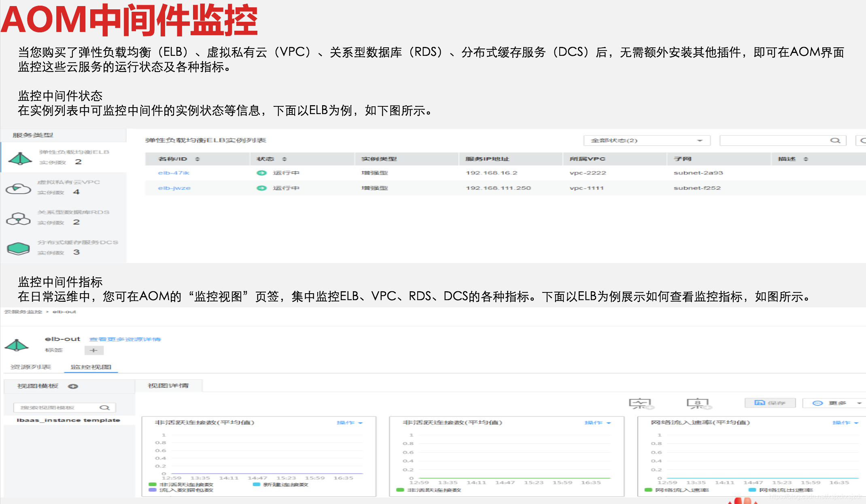Open the elb-47ik instance link

coord(174,173)
